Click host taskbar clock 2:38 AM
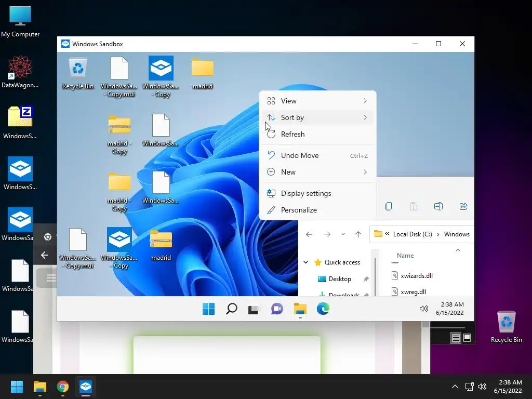This screenshot has width=532, height=399. click(x=508, y=387)
